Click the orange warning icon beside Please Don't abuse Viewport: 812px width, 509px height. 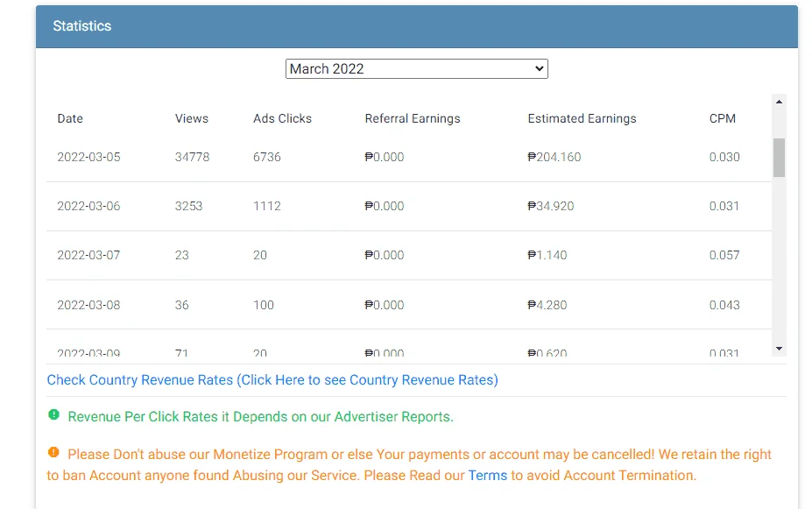(x=53, y=452)
